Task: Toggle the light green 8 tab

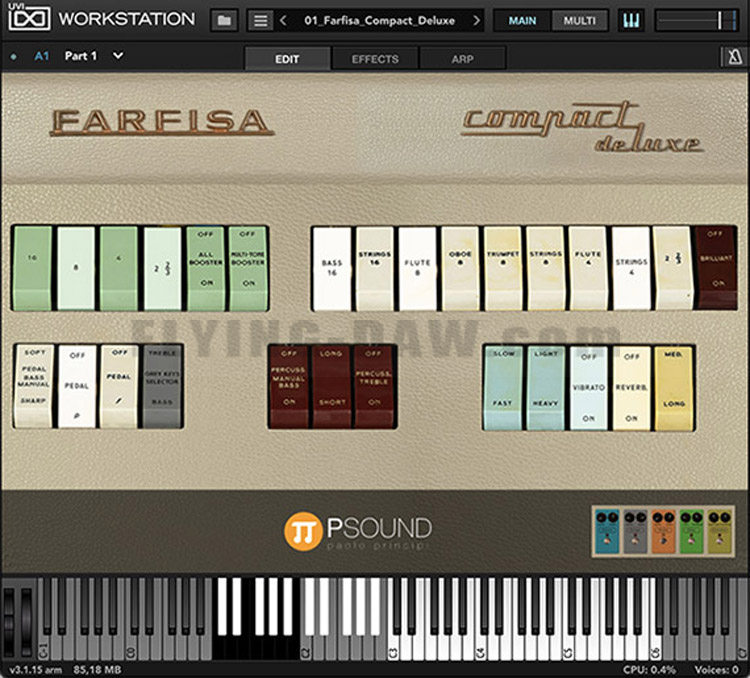Action: pyautogui.click(x=76, y=268)
